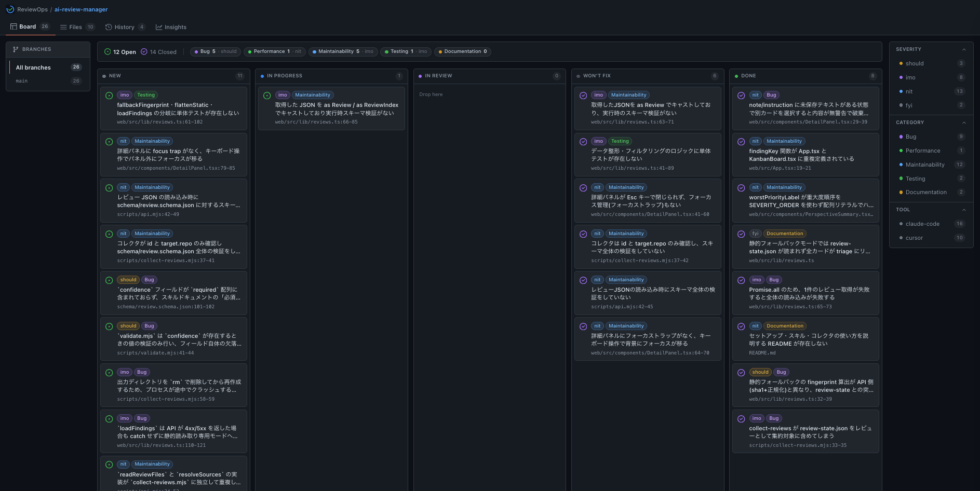The height and width of the screenshot is (491, 980).
Task: Click the branch icon in Branches header
Action: pos(16,49)
